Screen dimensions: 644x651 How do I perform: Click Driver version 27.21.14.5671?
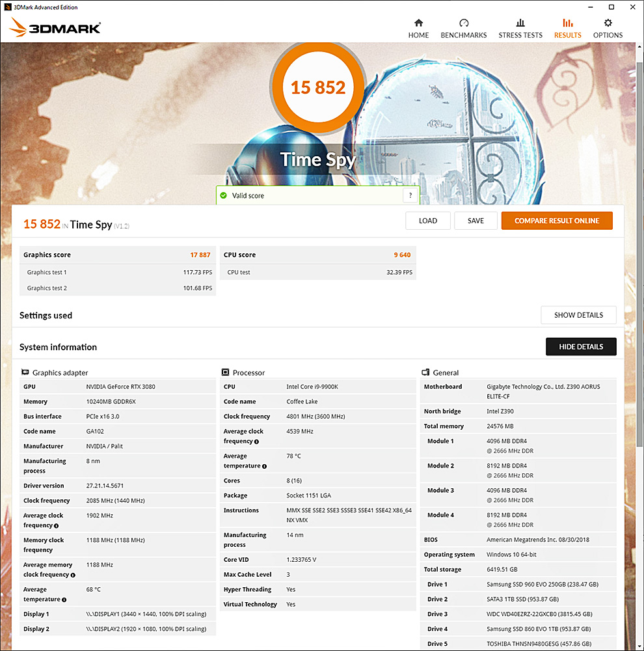coord(105,486)
